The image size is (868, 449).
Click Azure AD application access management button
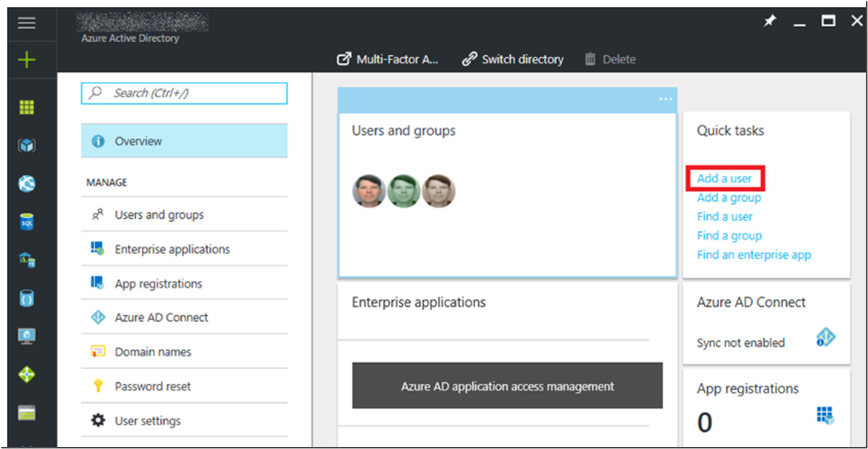pos(507,386)
